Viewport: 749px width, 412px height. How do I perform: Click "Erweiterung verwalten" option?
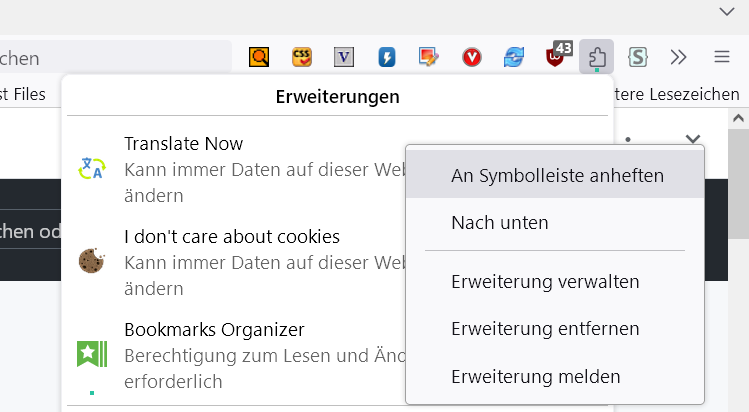pyautogui.click(x=545, y=282)
